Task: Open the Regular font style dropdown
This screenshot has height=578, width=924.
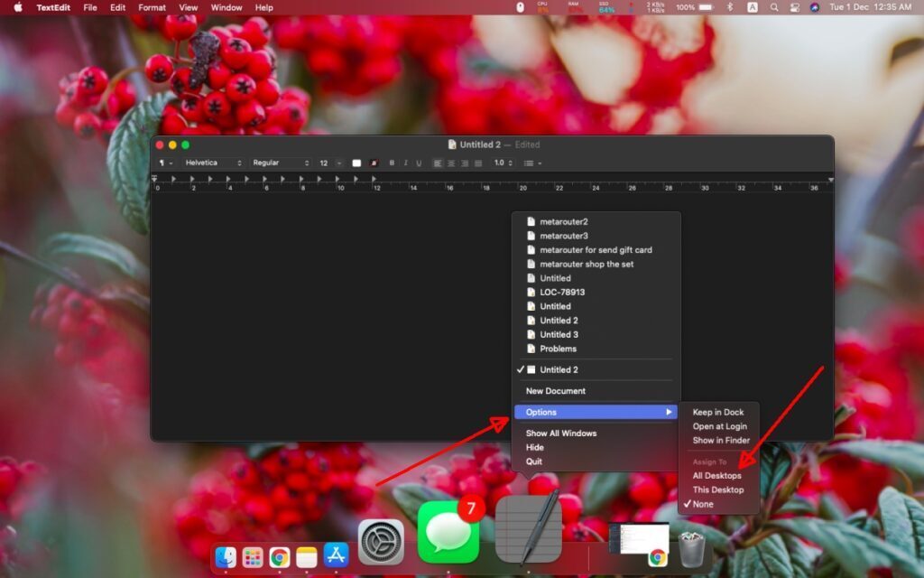Action: [281, 163]
